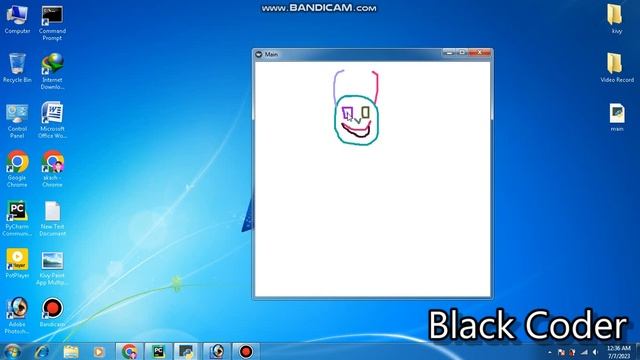Viewport: 640px width, 360px height.
Task: Launch Internet Explorer from the taskbar
Action: (42, 351)
